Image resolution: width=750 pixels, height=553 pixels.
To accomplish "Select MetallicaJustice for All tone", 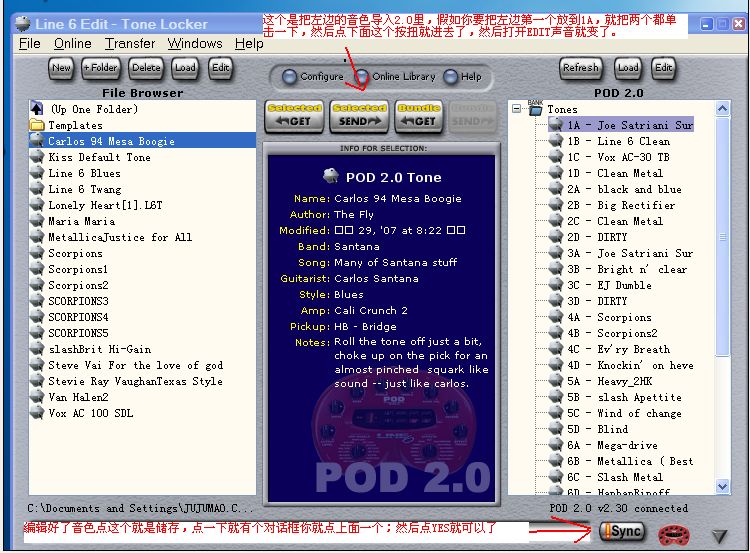I will pos(120,237).
